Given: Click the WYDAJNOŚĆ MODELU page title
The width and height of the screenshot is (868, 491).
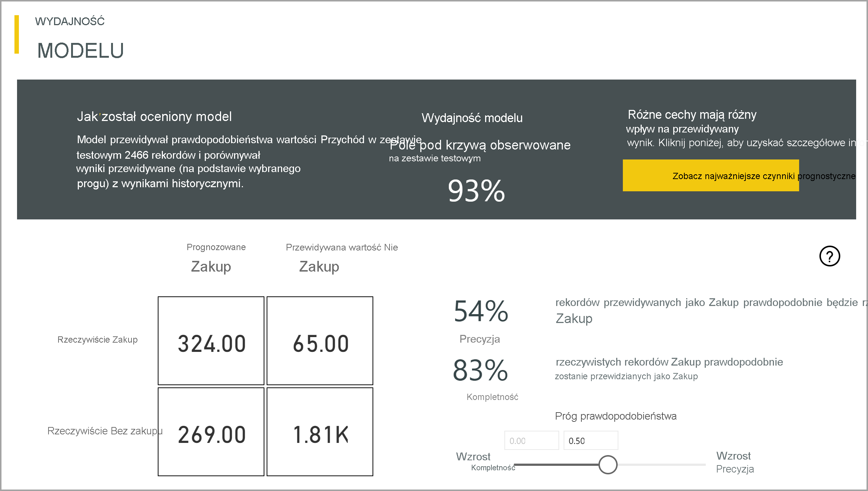Looking at the screenshot, I should pyautogui.click(x=80, y=38).
